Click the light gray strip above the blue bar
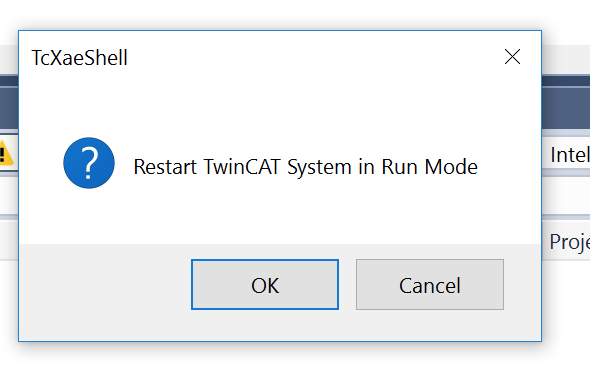Screen dimensions: 590x382 point(566,59)
